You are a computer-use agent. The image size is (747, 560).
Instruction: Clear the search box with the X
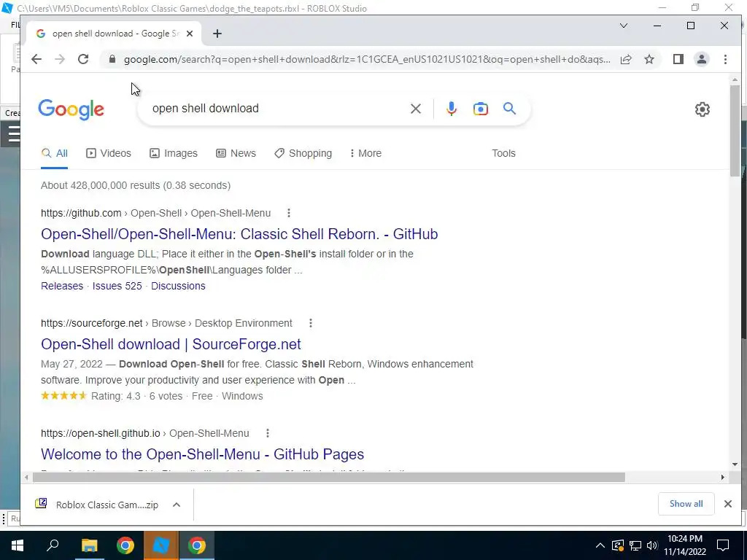pyautogui.click(x=415, y=109)
